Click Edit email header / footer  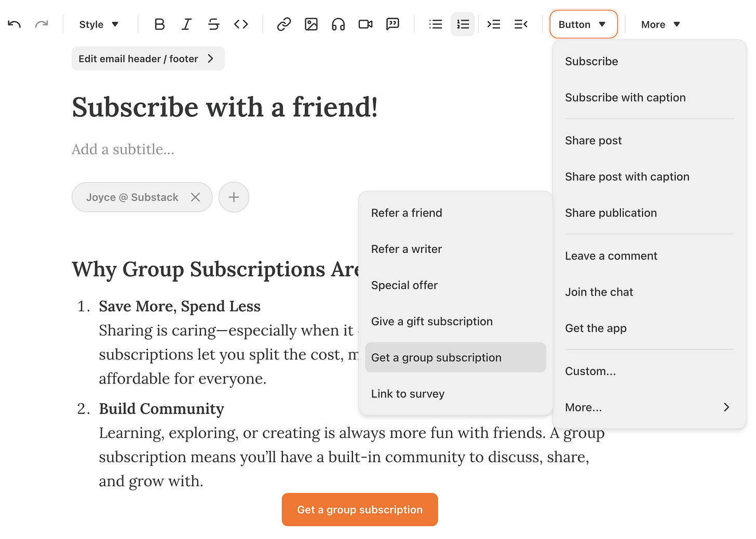(x=147, y=59)
